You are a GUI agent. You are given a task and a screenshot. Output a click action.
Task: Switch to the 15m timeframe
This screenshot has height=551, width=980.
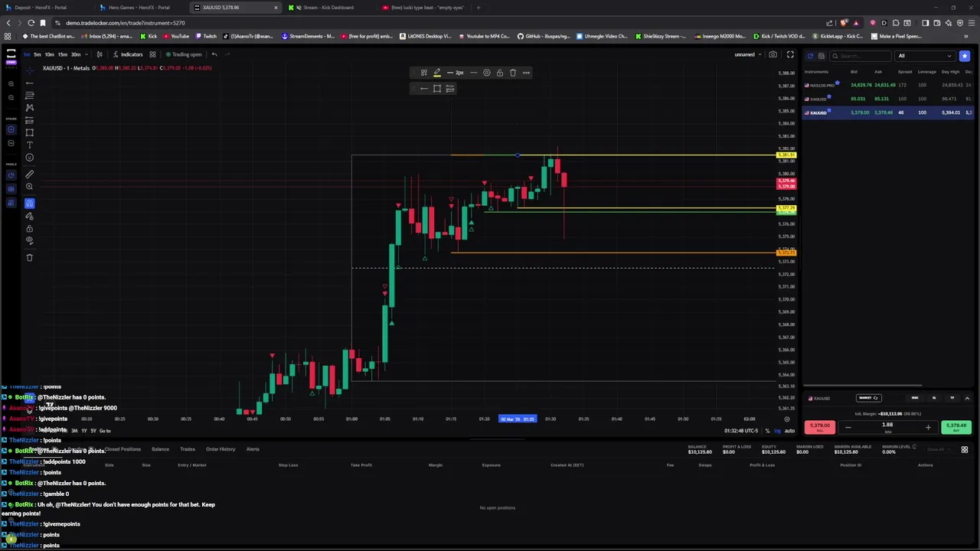click(x=63, y=54)
